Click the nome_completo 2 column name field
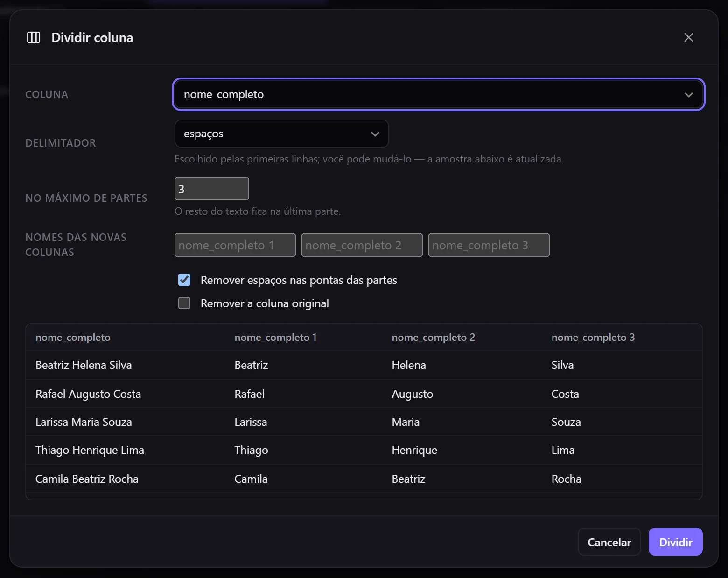This screenshot has height=578, width=728. click(362, 245)
